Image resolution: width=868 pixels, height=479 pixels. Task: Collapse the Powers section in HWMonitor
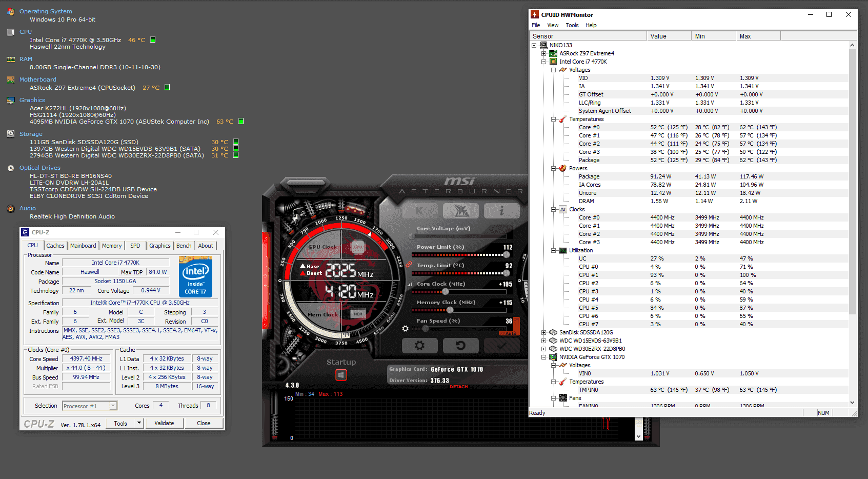click(x=554, y=168)
